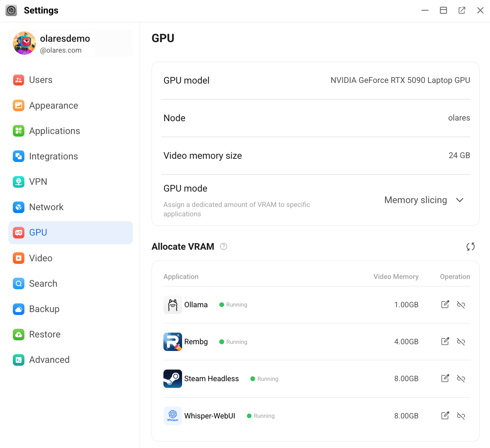Refresh the Allocate VRAM list
The height and width of the screenshot is (448, 490).
tap(470, 247)
